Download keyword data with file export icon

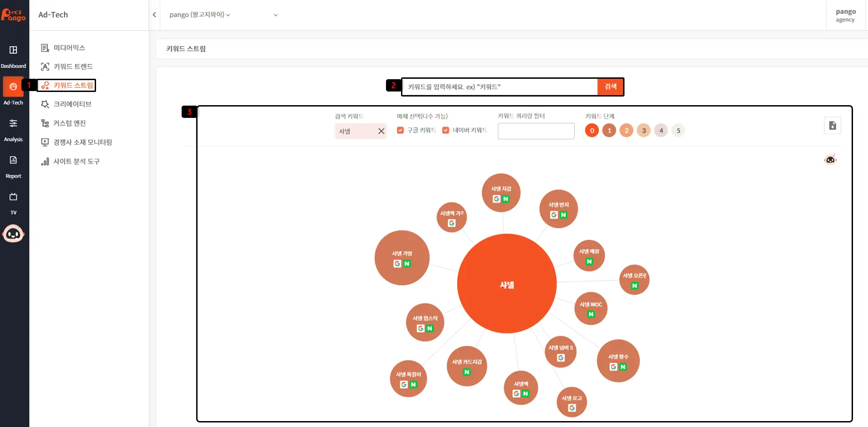832,126
